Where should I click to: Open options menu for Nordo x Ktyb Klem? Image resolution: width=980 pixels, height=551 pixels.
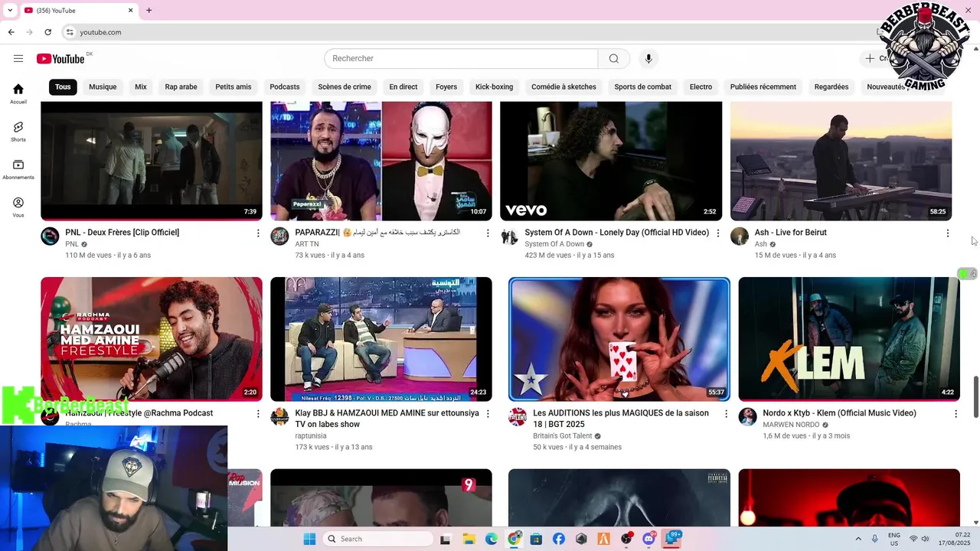955,414
